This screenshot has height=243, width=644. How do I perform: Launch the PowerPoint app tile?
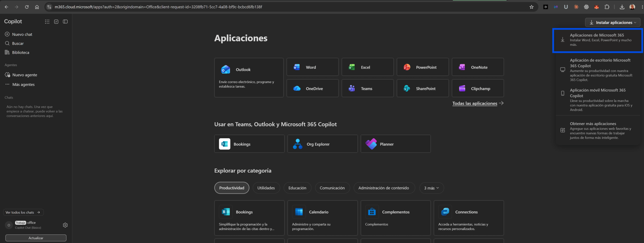coord(423,67)
